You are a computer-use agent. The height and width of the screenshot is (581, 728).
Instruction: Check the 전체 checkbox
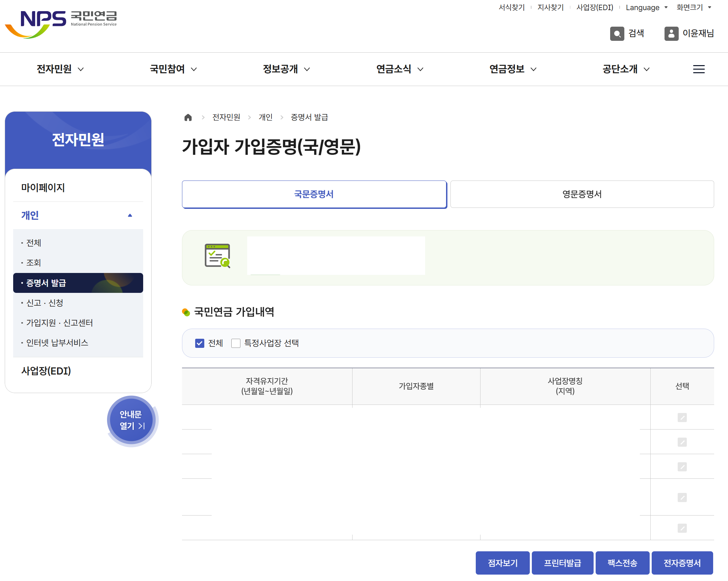(200, 343)
